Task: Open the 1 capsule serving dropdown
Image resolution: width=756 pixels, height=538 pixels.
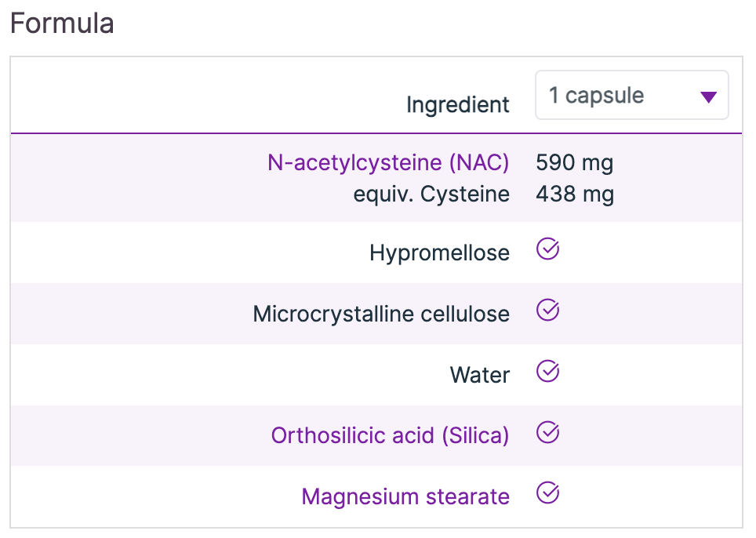Action: tap(631, 96)
